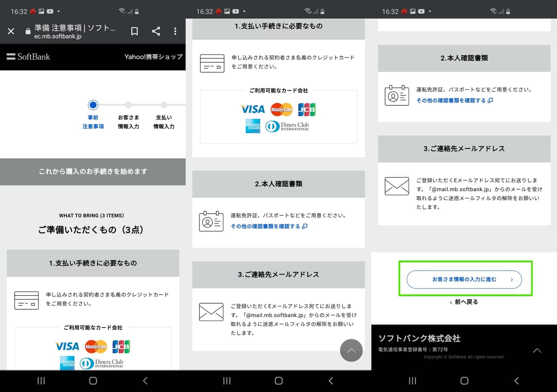Bookmark this SoftBank page
This screenshot has height=392, width=557.
(x=134, y=31)
